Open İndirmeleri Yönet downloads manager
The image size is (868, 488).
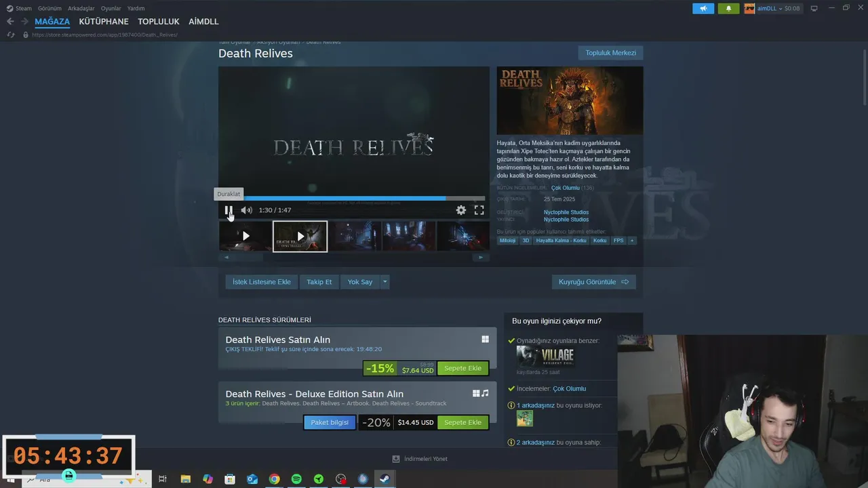420,459
